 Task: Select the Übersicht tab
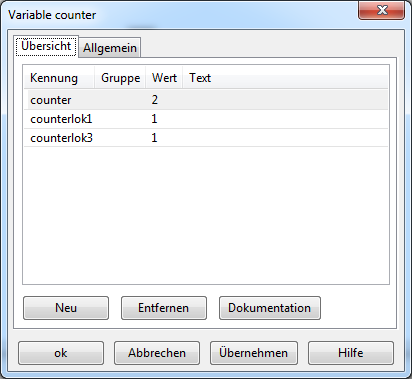click(x=46, y=46)
